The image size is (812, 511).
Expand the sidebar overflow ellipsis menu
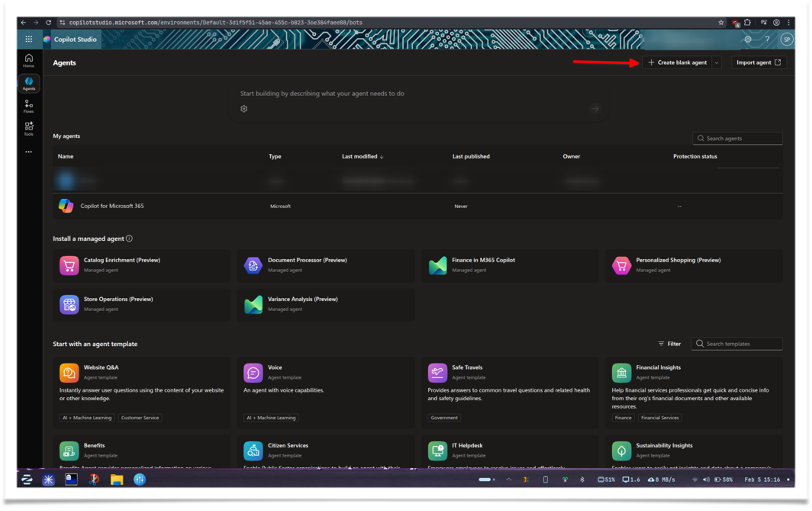point(29,152)
